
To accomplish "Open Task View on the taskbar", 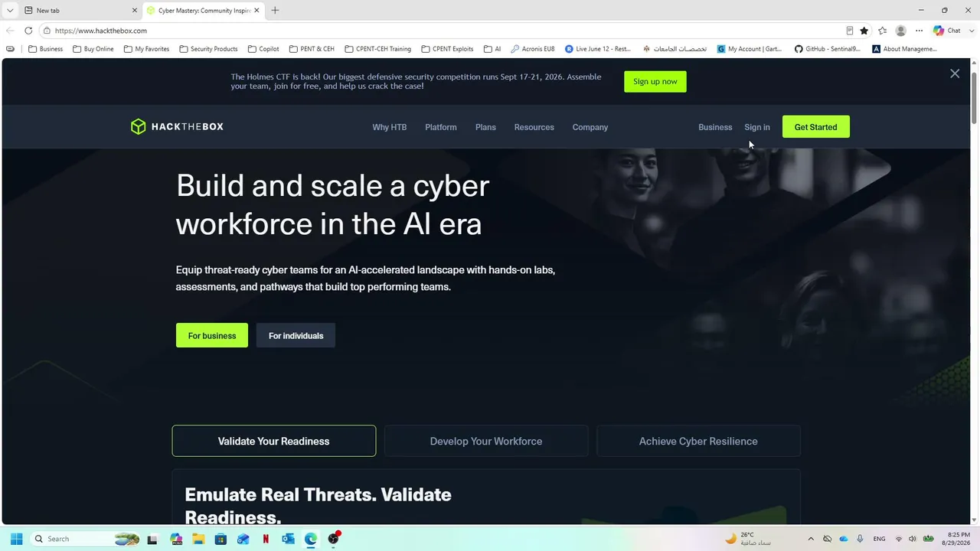I will [152, 539].
